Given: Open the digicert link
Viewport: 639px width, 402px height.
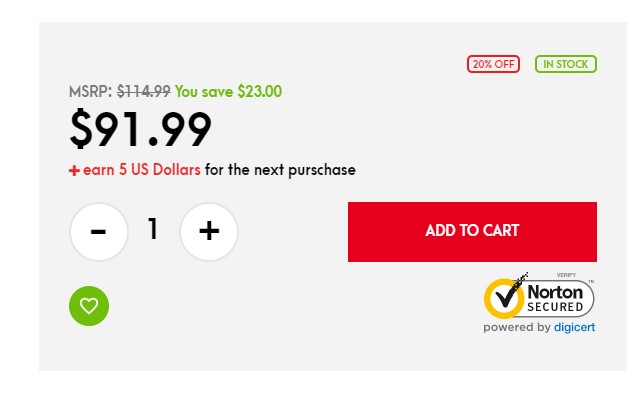Looking at the screenshot, I should coord(575,327).
